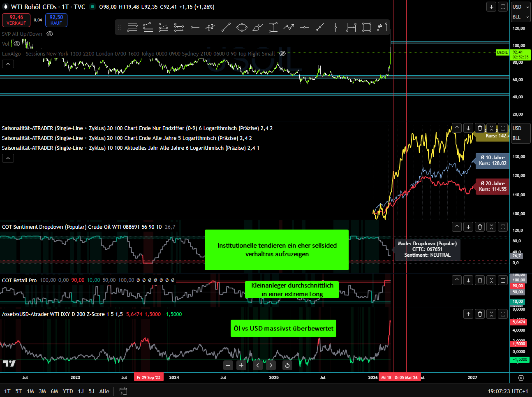Reset chart view with circular arrow icon
This screenshot has width=532, height=397.
287,365
